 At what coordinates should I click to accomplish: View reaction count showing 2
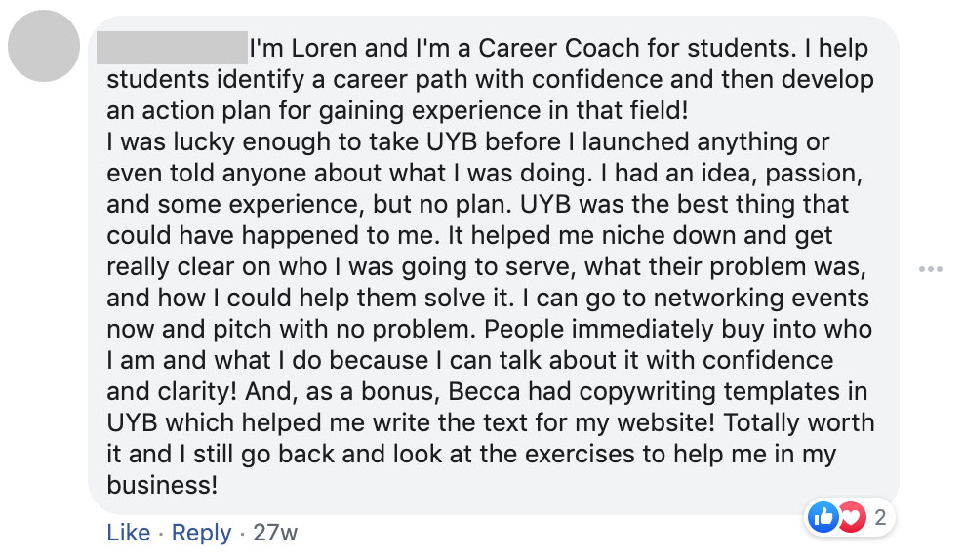pos(880,518)
